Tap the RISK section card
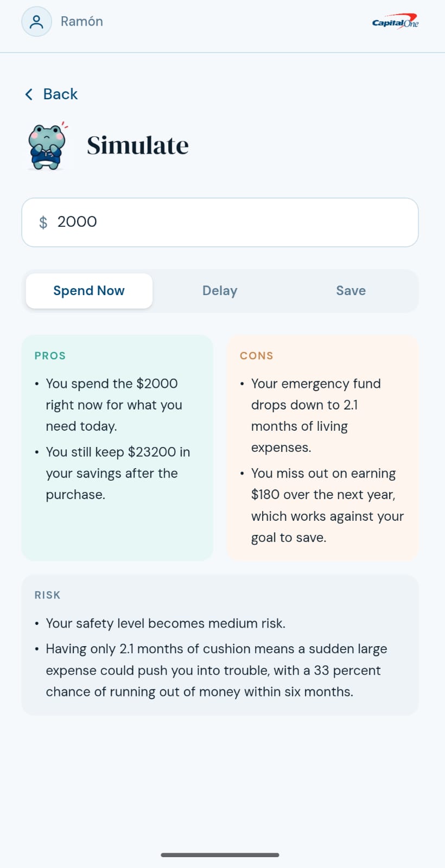 pos(220,644)
